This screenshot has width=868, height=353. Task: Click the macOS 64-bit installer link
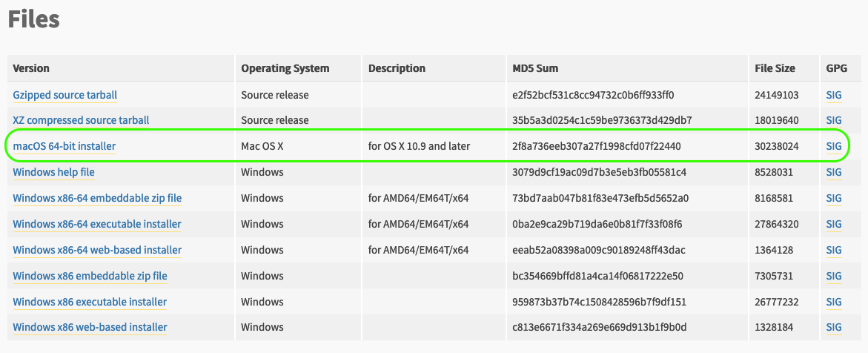click(64, 146)
